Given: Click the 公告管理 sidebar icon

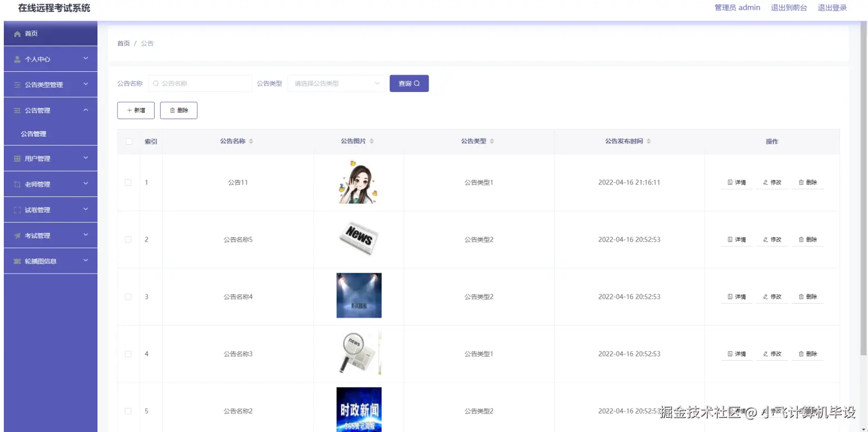Looking at the screenshot, I should pyautogui.click(x=17, y=110).
